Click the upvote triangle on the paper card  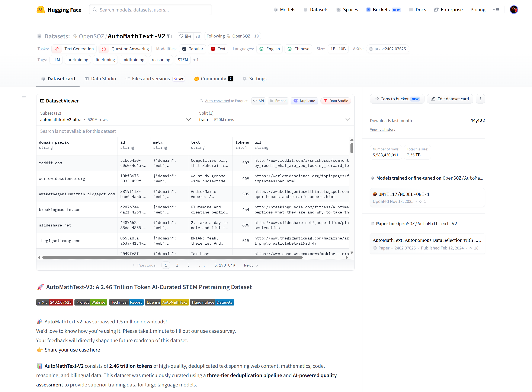471,248
